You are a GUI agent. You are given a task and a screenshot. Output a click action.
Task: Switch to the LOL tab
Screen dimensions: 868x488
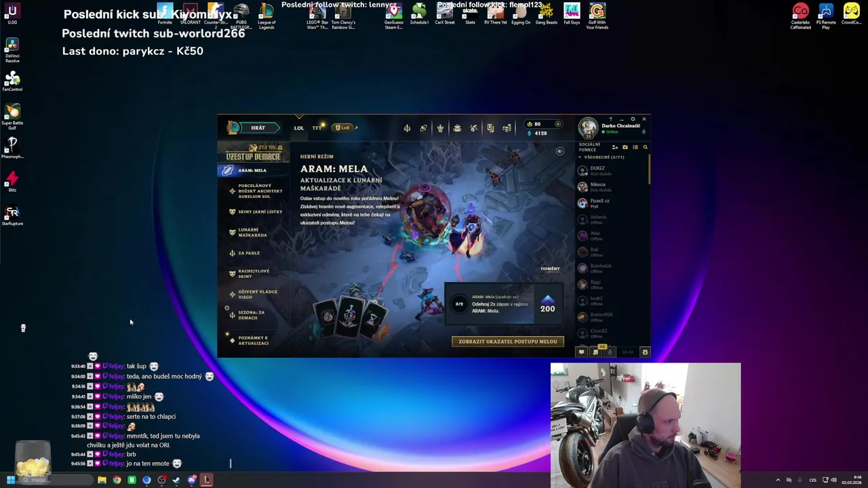299,128
